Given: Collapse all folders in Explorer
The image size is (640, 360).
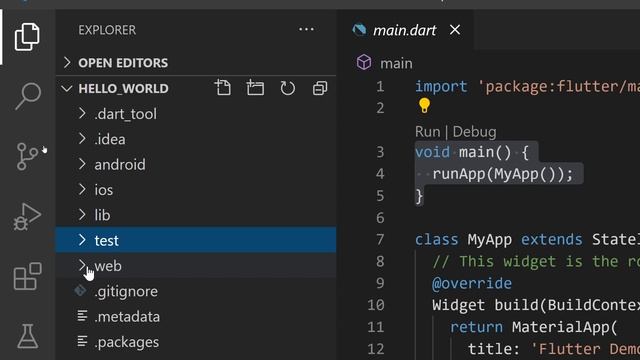Looking at the screenshot, I should point(320,88).
